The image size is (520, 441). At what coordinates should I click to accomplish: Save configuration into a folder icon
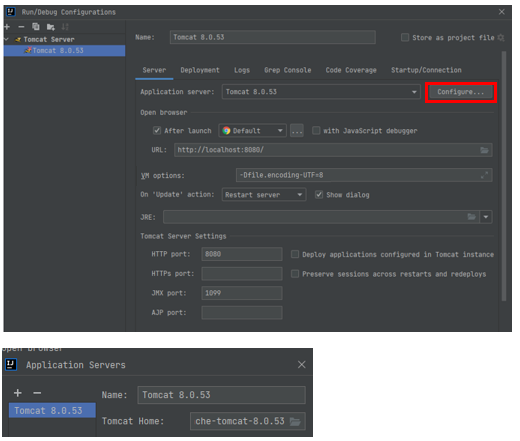(x=51, y=27)
